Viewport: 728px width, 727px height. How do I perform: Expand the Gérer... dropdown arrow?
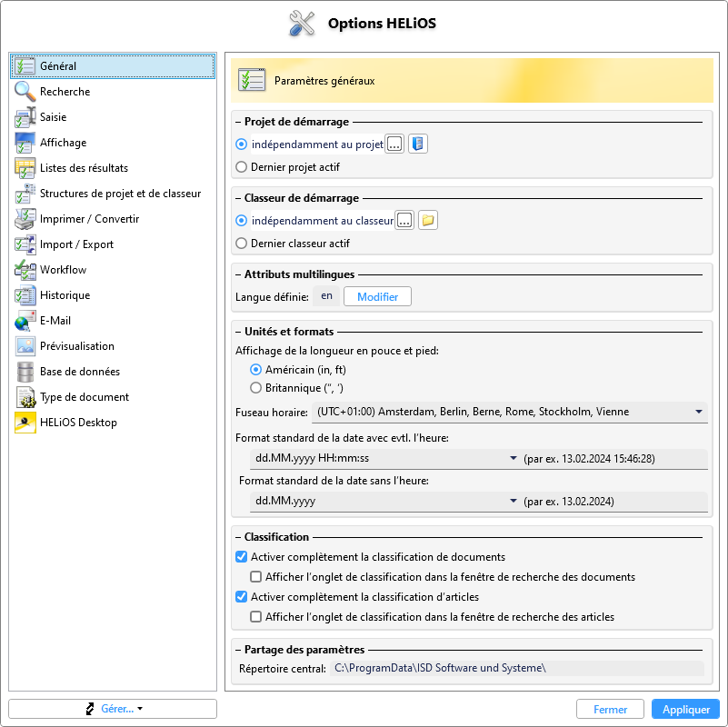[140, 709]
